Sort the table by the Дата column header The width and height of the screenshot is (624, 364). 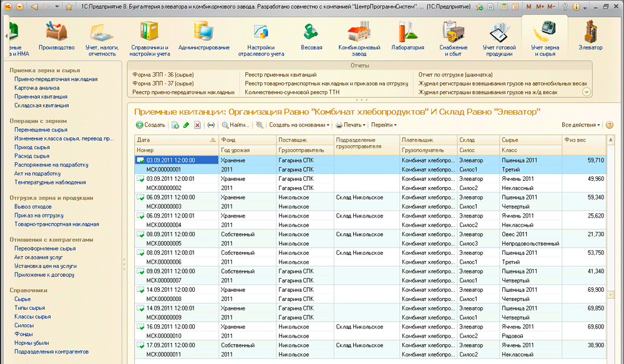point(177,140)
